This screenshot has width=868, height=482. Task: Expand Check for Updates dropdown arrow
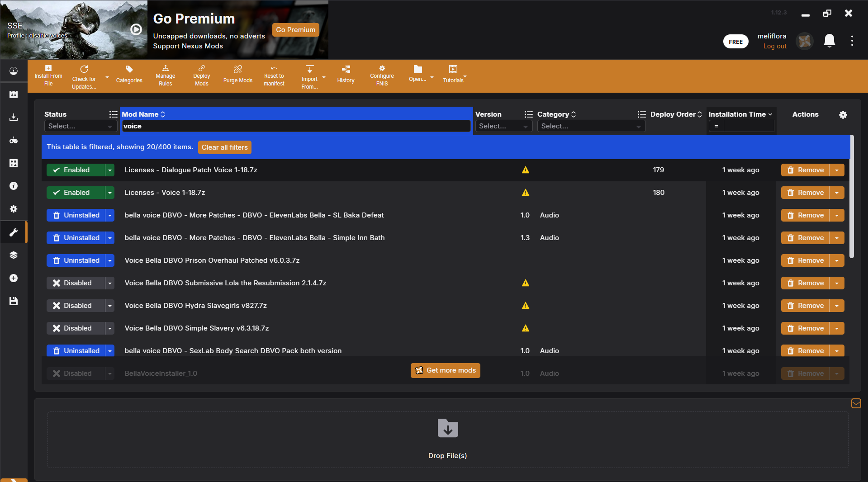[x=107, y=77]
